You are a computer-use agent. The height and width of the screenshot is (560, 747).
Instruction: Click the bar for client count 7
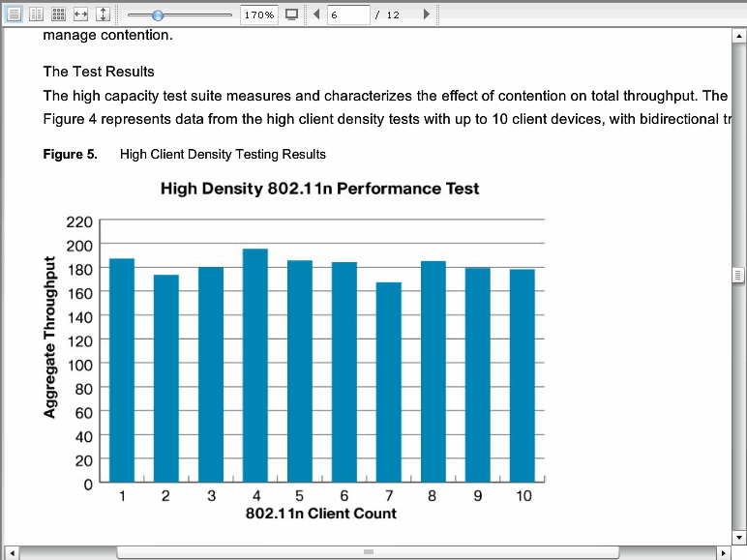(x=389, y=382)
